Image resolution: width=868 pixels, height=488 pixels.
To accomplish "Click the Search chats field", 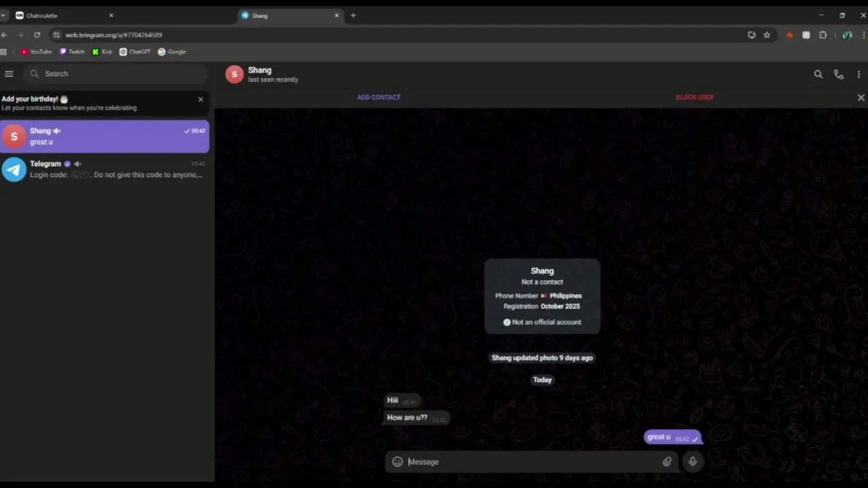I will [x=117, y=73].
